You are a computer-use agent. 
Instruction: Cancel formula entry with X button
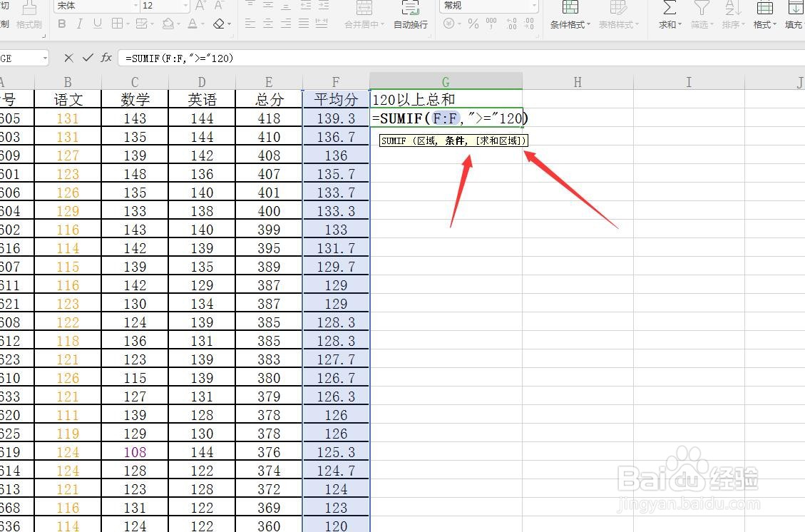coord(68,58)
